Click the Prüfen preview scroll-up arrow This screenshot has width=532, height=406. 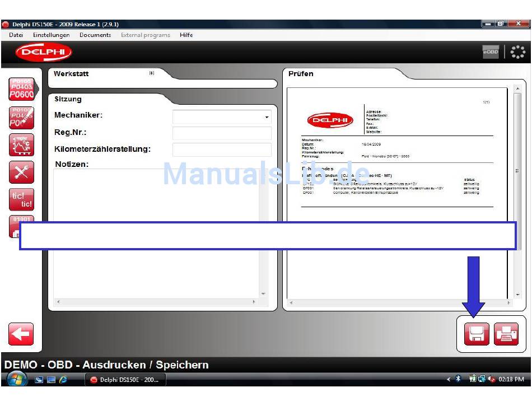pyautogui.click(x=517, y=88)
